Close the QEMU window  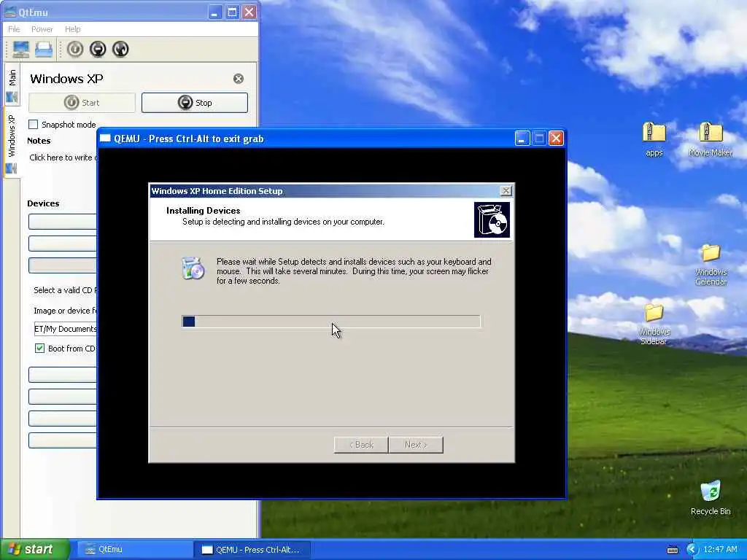pyautogui.click(x=556, y=139)
